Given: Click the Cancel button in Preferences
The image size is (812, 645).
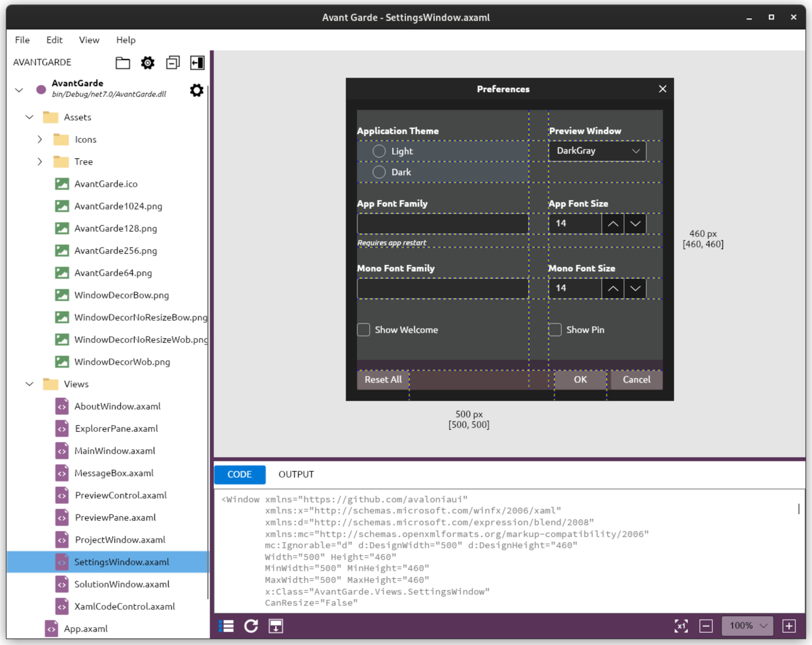Looking at the screenshot, I should pyautogui.click(x=636, y=379).
